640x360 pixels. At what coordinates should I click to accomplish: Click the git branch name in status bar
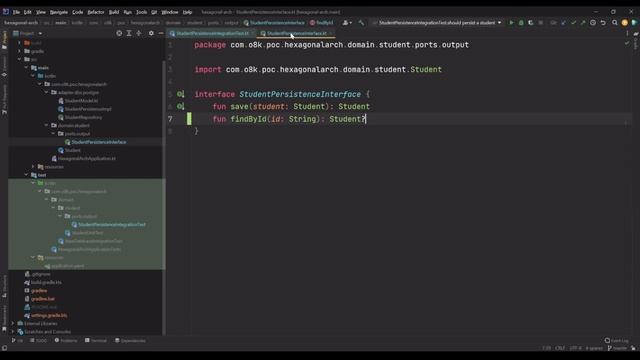[617, 348]
